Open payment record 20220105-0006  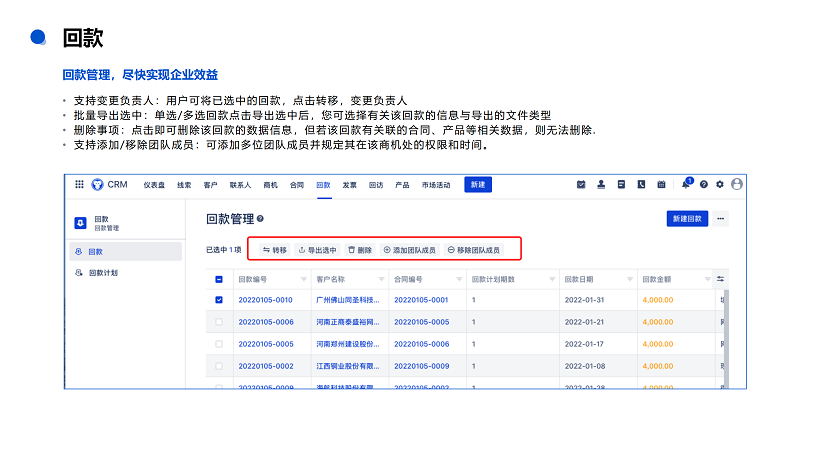click(x=266, y=322)
